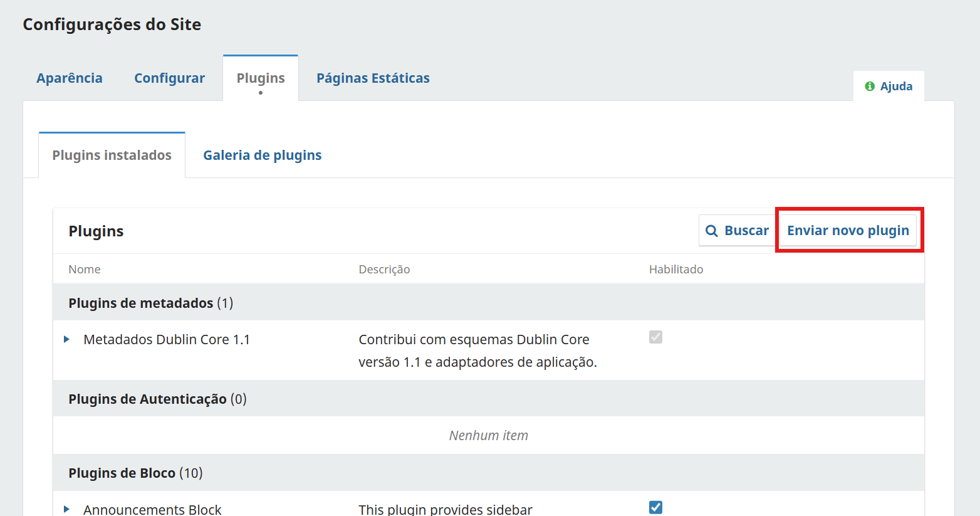Screen dimensions: 980x516
Task: Select the Plugins instalados sub-tab
Action: [x=112, y=155]
